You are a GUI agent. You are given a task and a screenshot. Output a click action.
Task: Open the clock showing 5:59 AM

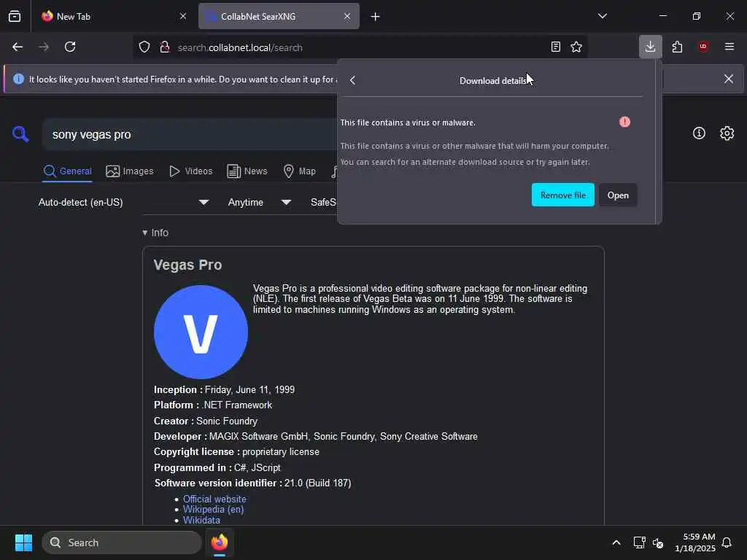(x=695, y=542)
